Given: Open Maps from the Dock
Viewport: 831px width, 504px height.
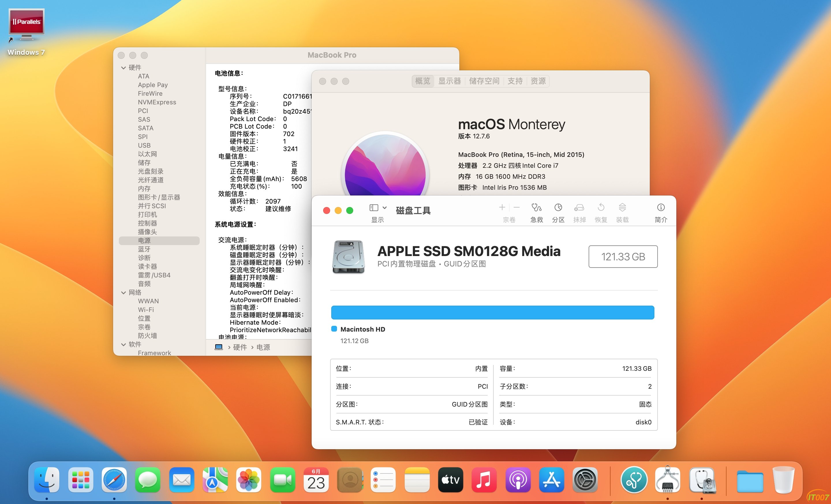Looking at the screenshot, I should 215,480.
